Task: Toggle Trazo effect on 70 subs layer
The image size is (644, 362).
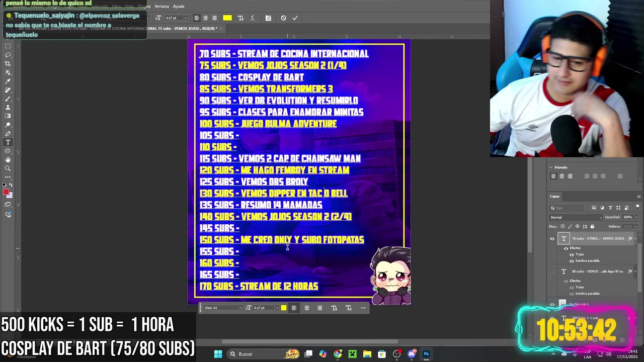Action: click(572, 254)
